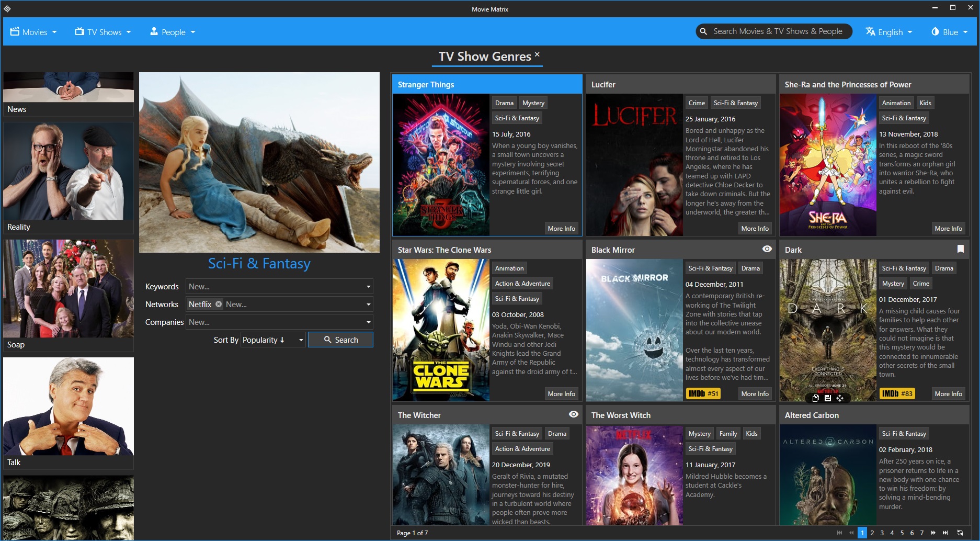This screenshot has height=541, width=980.
Task: Go to page 4
Action: (892, 533)
